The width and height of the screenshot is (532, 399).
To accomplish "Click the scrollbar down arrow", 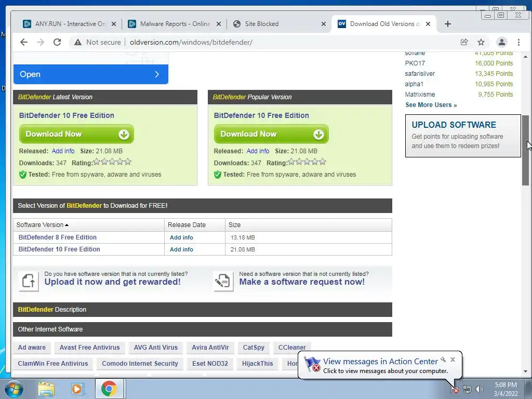I will tap(525, 371).
